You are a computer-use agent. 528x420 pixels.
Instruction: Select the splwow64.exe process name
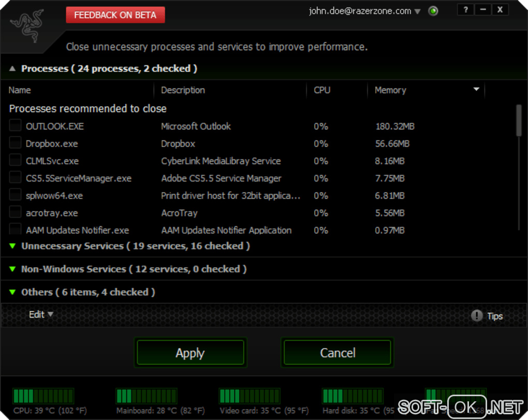tap(54, 196)
